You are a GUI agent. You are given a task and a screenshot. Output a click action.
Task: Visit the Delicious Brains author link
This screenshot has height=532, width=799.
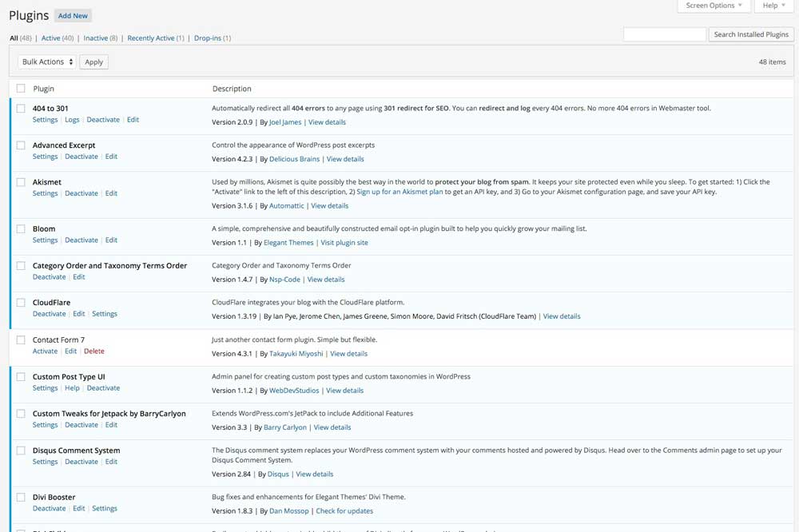click(294, 159)
